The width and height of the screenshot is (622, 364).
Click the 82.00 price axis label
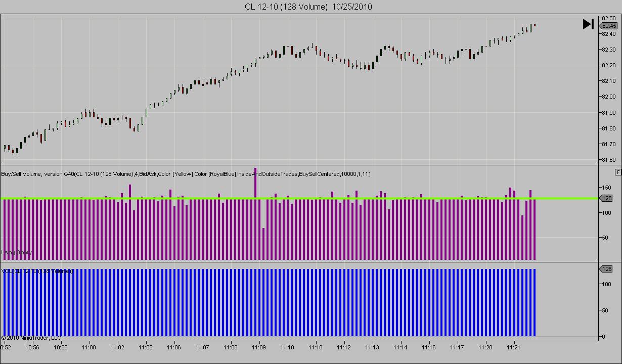tap(609, 97)
